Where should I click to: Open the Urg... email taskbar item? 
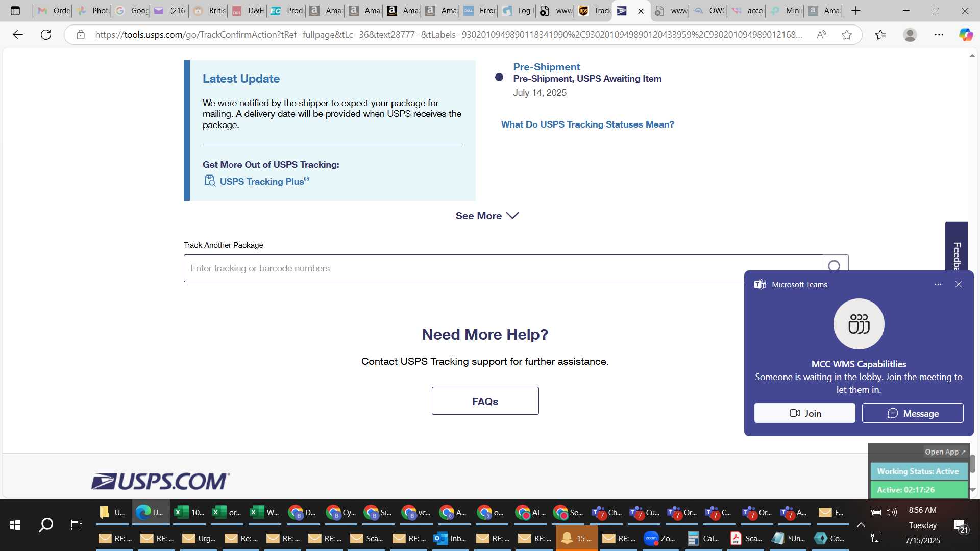[x=199, y=538]
